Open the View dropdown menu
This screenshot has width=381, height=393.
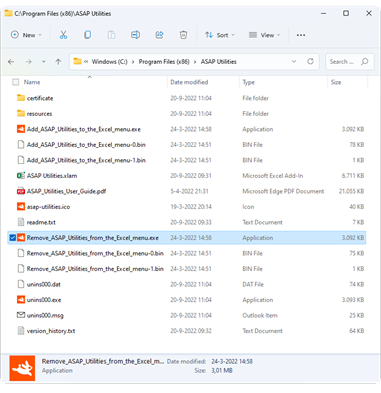point(265,35)
